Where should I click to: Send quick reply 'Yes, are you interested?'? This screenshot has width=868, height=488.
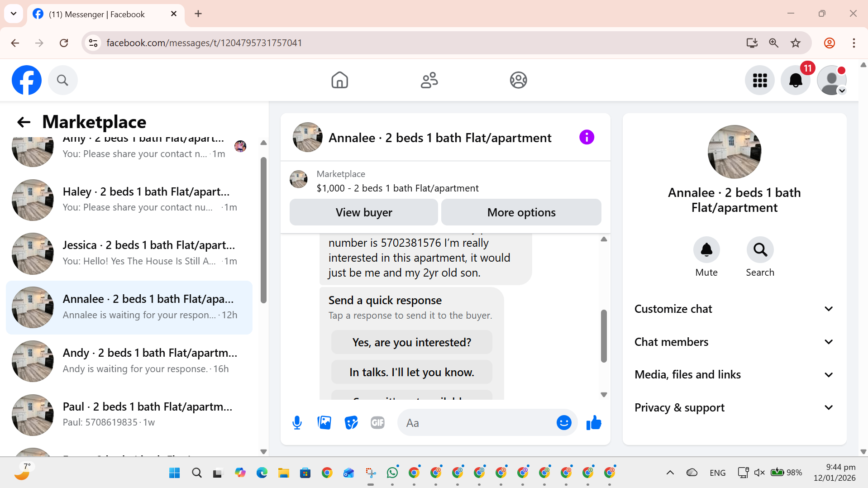pyautogui.click(x=411, y=342)
